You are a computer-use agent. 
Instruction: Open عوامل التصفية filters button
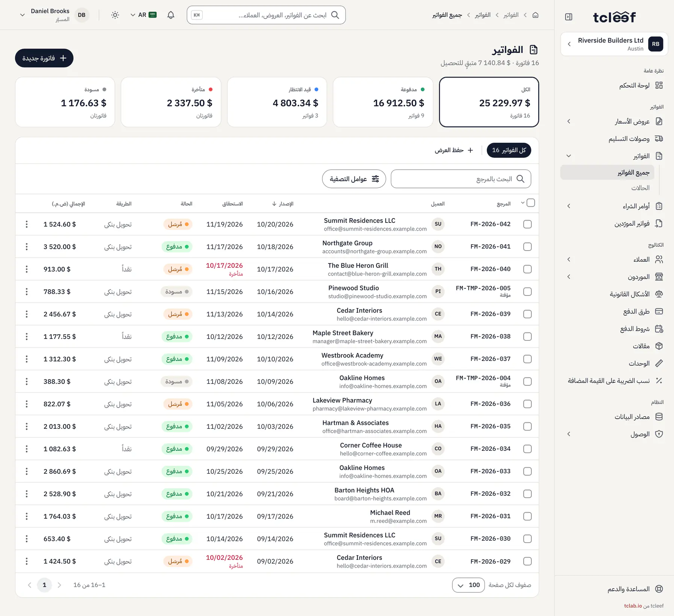[x=354, y=179]
